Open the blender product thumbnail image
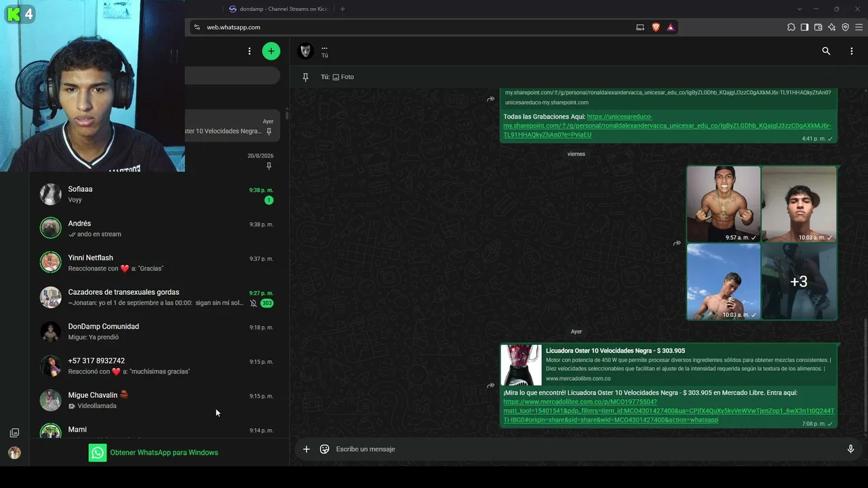Screen dimensions: 868x488 click(521, 365)
